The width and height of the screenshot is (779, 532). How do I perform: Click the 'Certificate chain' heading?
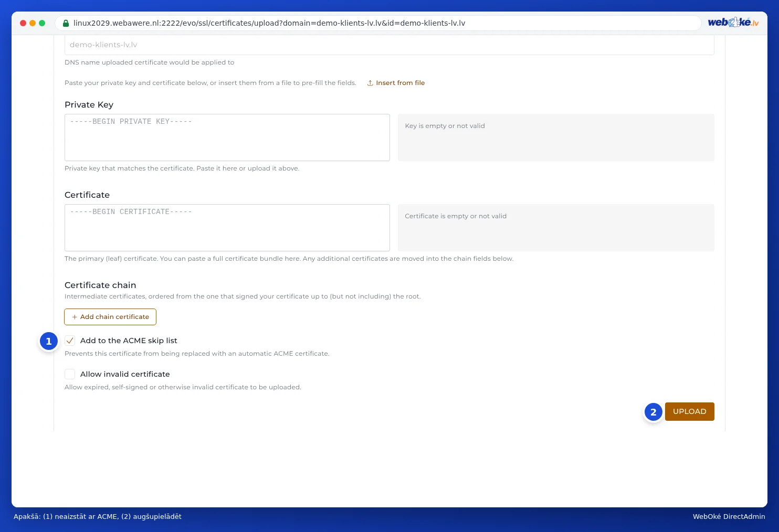(100, 285)
